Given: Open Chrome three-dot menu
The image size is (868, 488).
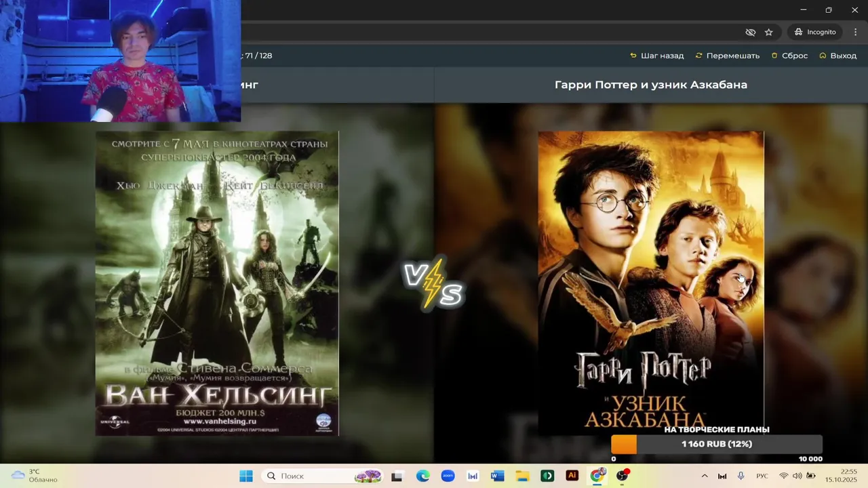Looking at the screenshot, I should coord(856,32).
